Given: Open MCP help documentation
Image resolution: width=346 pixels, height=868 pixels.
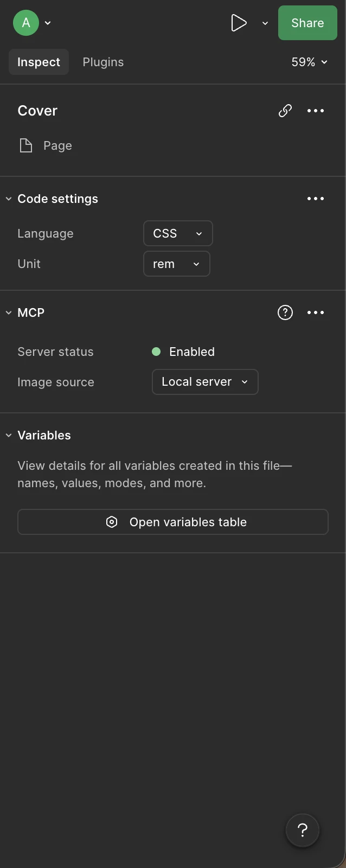Looking at the screenshot, I should pyautogui.click(x=285, y=312).
